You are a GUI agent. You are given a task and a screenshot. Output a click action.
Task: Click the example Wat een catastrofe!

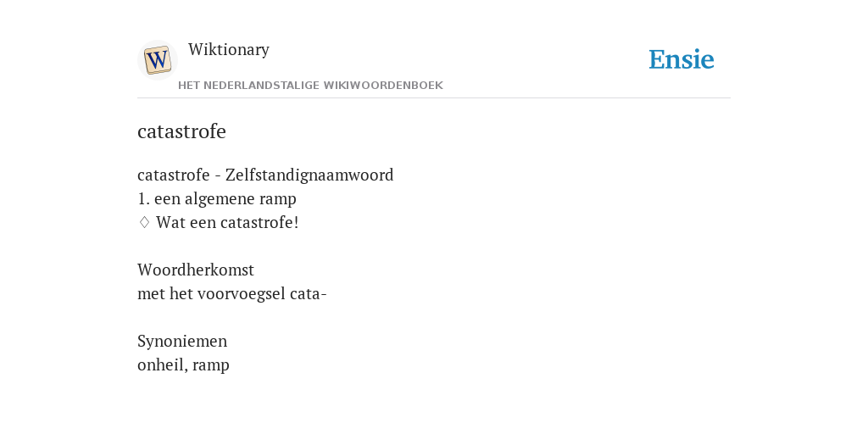[227, 223]
